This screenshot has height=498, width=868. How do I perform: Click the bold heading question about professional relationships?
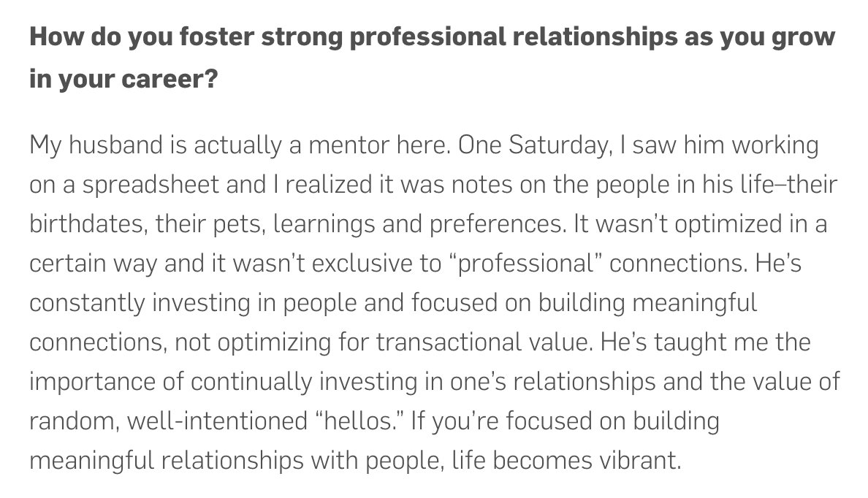433,58
